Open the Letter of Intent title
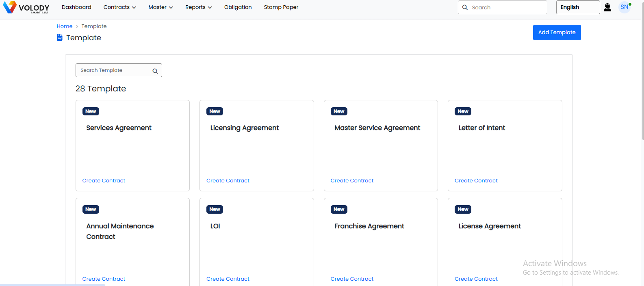 click(482, 128)
